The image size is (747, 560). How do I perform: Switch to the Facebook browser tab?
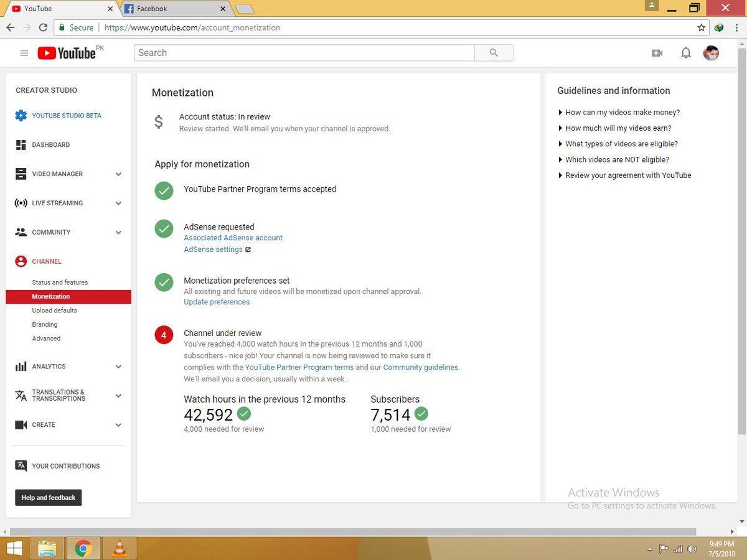pyautogui.click(x=174, y=9)
